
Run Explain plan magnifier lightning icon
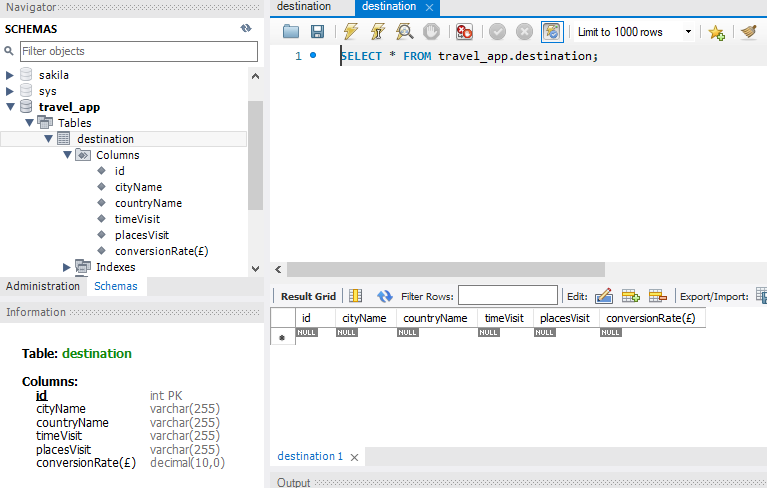point(405,32)
